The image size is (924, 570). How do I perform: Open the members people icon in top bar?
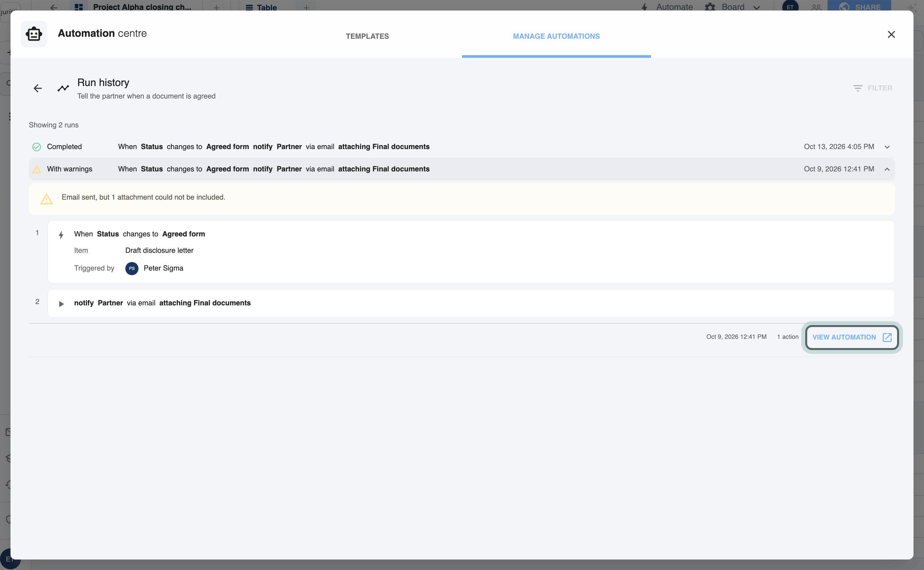[816, 7]
